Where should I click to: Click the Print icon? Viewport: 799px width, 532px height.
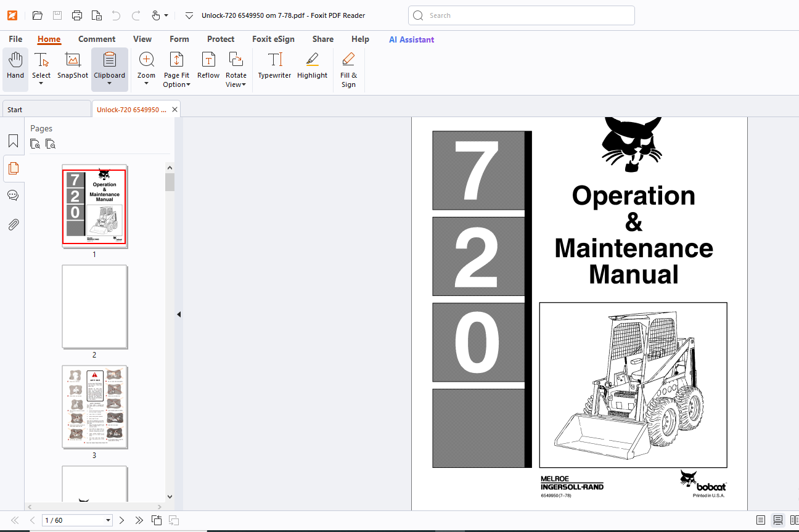coord(76,15)
